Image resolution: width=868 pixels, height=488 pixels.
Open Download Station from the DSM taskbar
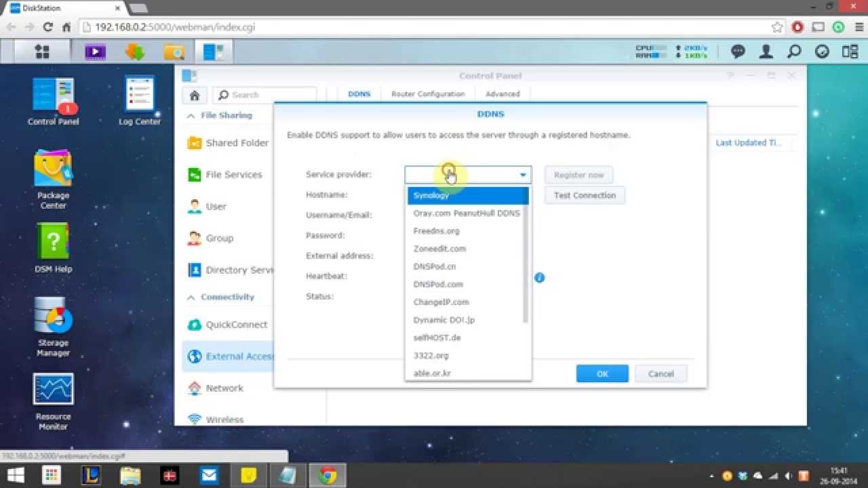(135, 52)
